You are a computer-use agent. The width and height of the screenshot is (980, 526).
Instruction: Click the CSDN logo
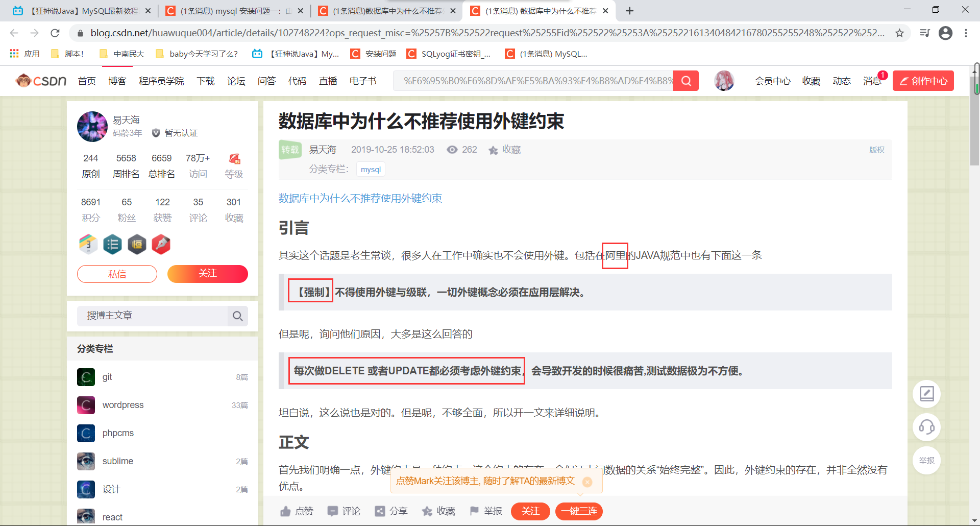tap(41, 81)
